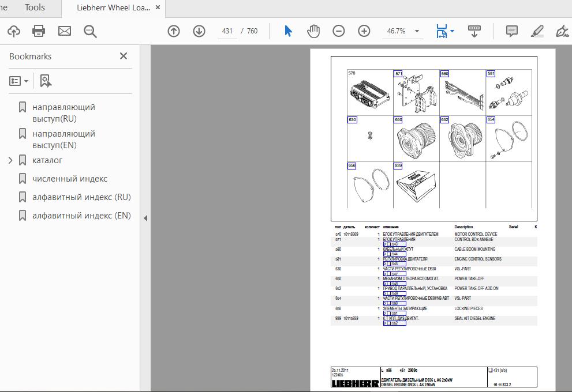
Task: Click the ENGINE CONTROL SENSORS description text
Action: pyautogui.click(x=478, y=259)
